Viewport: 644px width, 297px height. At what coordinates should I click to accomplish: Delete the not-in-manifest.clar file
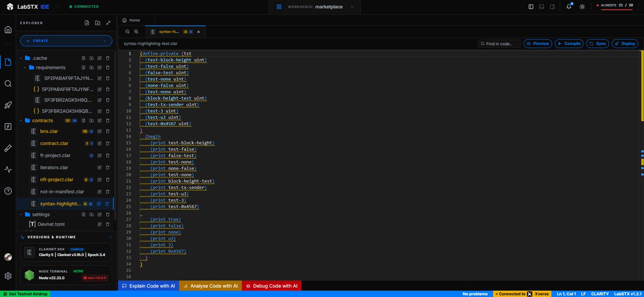coord(107,191)
